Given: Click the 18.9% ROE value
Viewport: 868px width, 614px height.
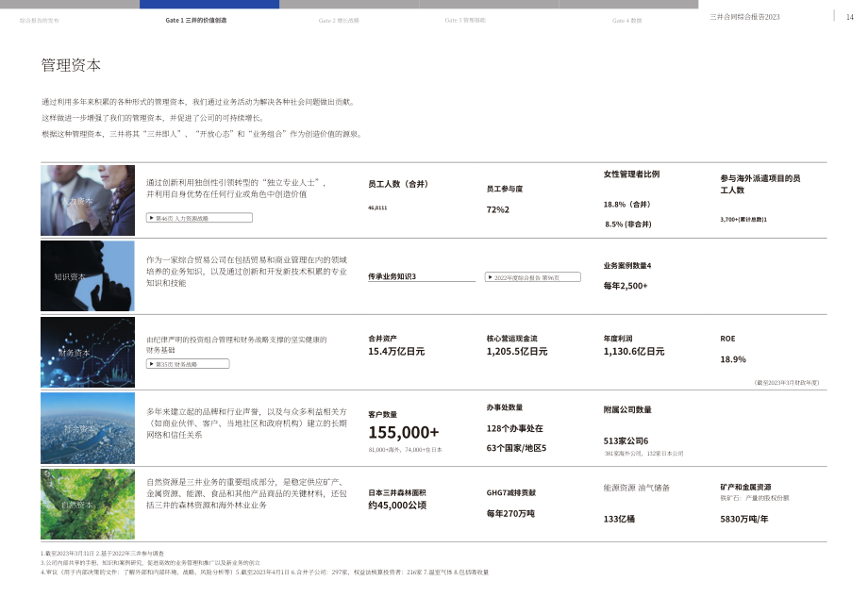Looking at the screenshot, I should point(733,359).
